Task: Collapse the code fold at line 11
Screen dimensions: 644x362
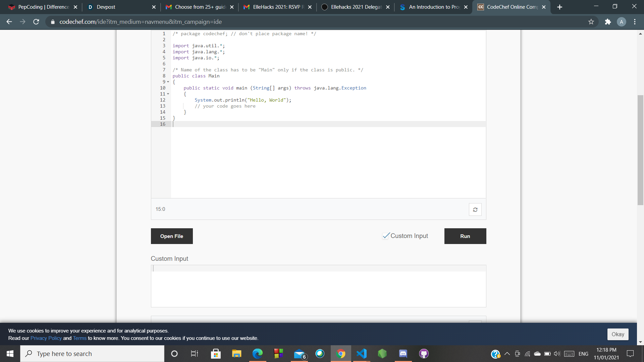Action: pos(168,94)
